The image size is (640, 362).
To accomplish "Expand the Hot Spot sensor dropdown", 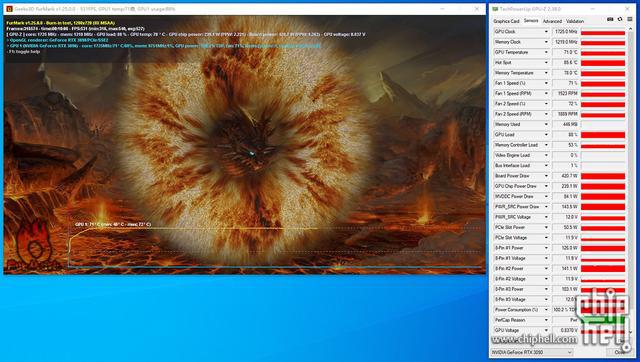I will [546, 63].
